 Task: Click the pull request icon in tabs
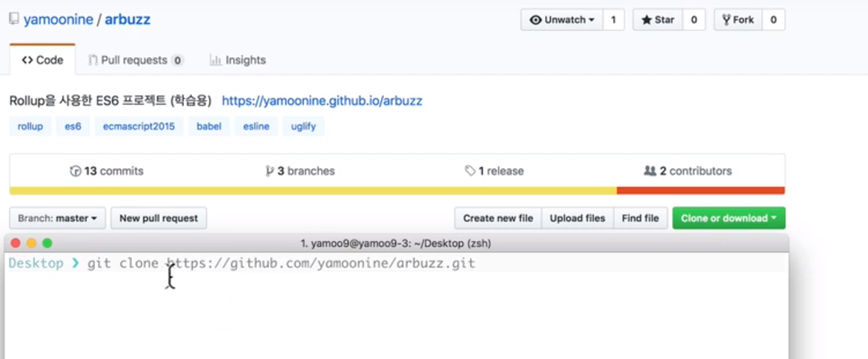(93, 60)
